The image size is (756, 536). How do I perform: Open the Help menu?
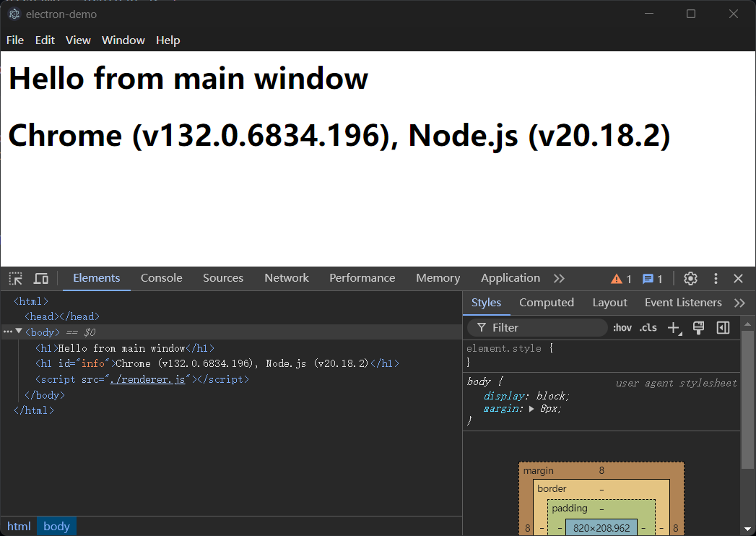coord(168,40)
